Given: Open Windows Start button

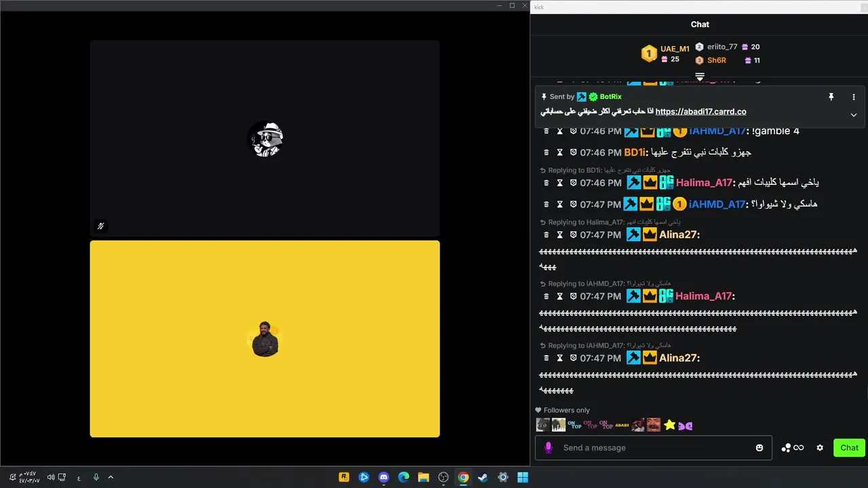Looking at the screenshot, I should pyautogui.click(x=523, y=477).
